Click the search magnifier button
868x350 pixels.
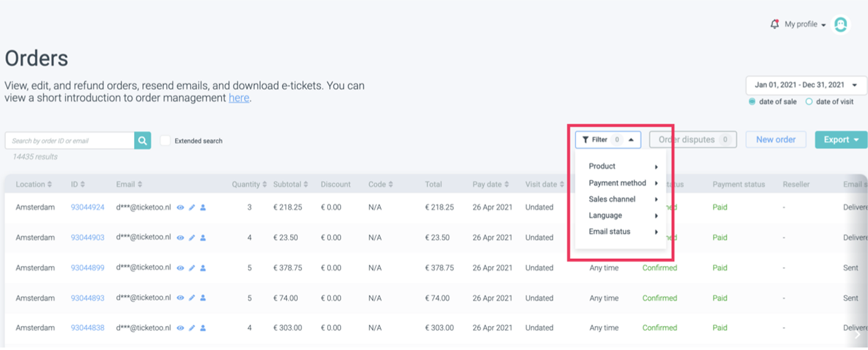[142, 140]
